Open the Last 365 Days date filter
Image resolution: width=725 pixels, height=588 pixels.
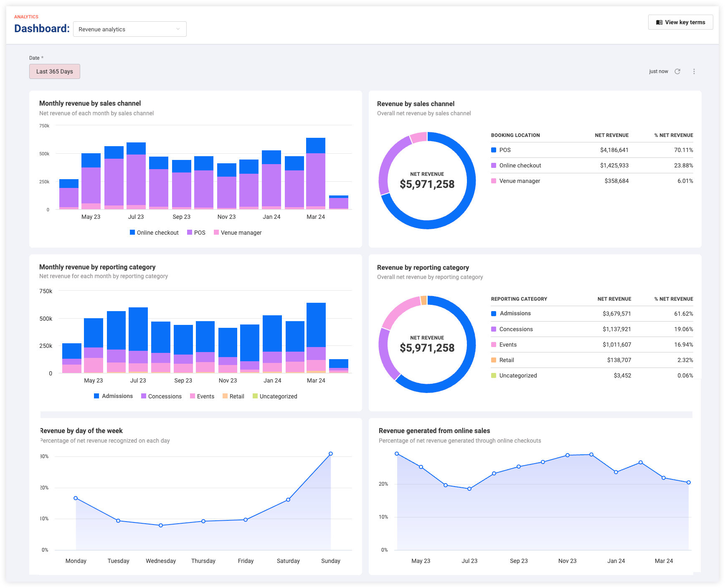click(x=55, y=71)
